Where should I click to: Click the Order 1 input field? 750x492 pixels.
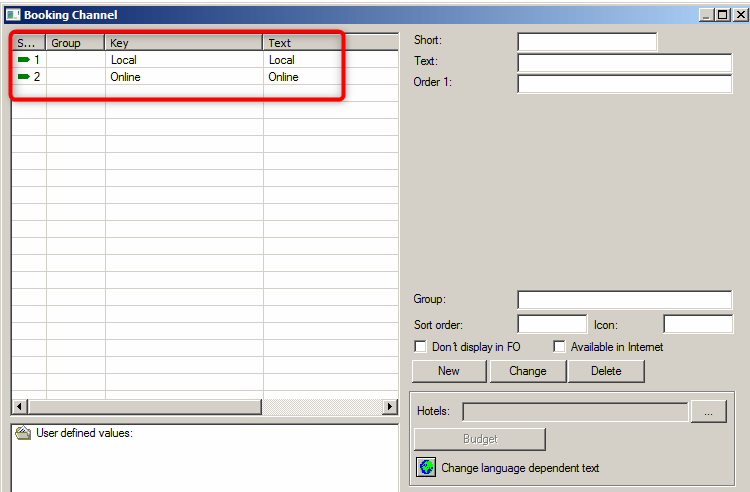(624, 83)
